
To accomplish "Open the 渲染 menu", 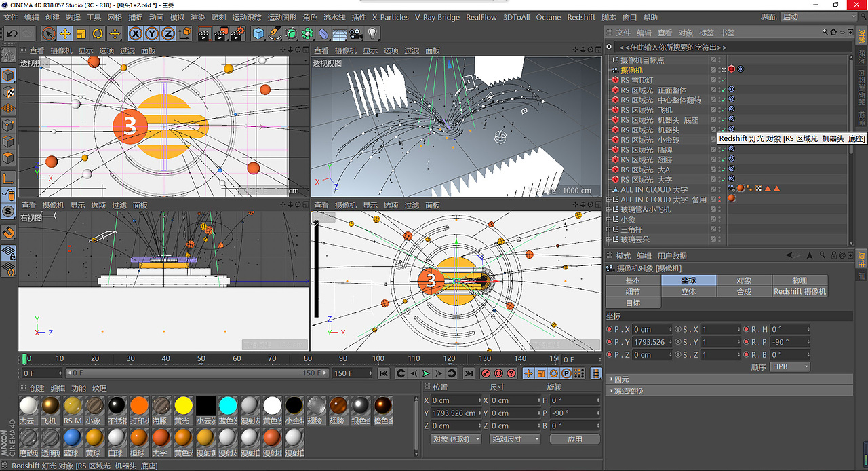I will [197, 17].
